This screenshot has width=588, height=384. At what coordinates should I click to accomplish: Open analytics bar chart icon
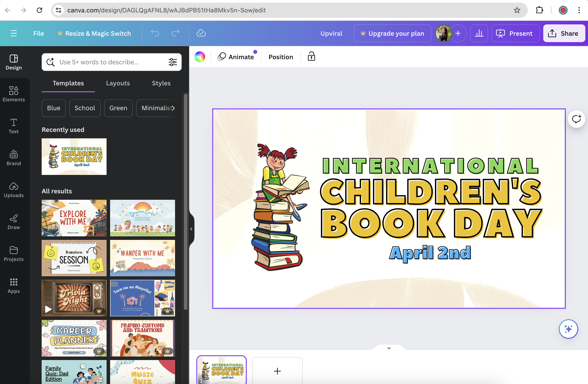(x=479, y=33)
